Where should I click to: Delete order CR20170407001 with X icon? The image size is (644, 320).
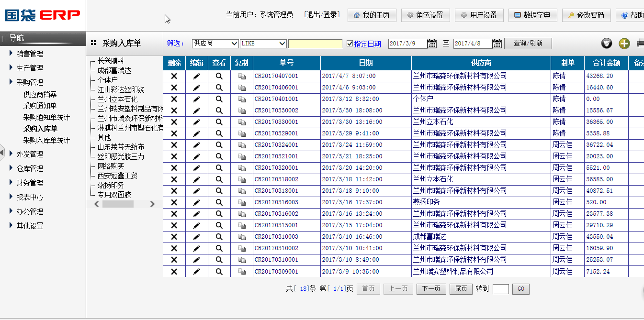coord(174,76)
